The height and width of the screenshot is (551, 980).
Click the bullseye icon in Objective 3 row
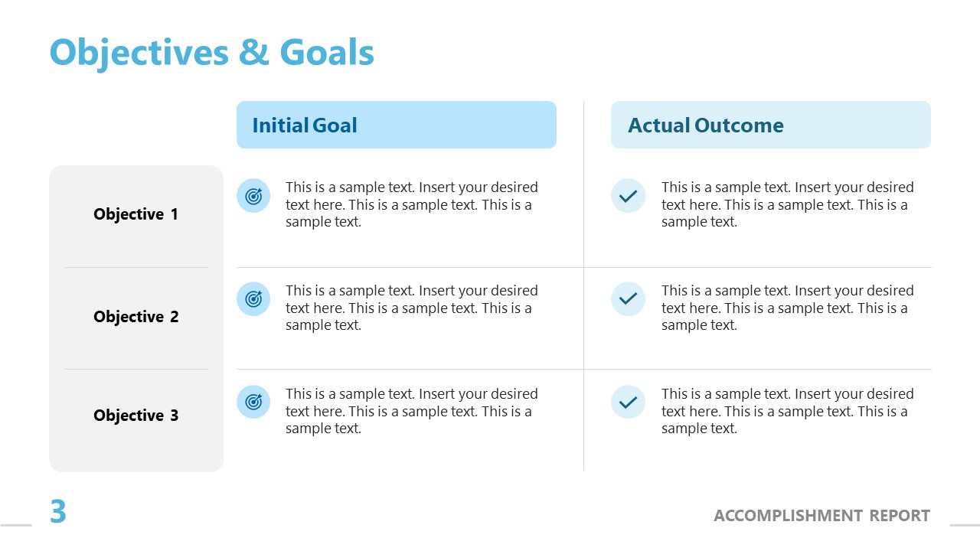253,402
